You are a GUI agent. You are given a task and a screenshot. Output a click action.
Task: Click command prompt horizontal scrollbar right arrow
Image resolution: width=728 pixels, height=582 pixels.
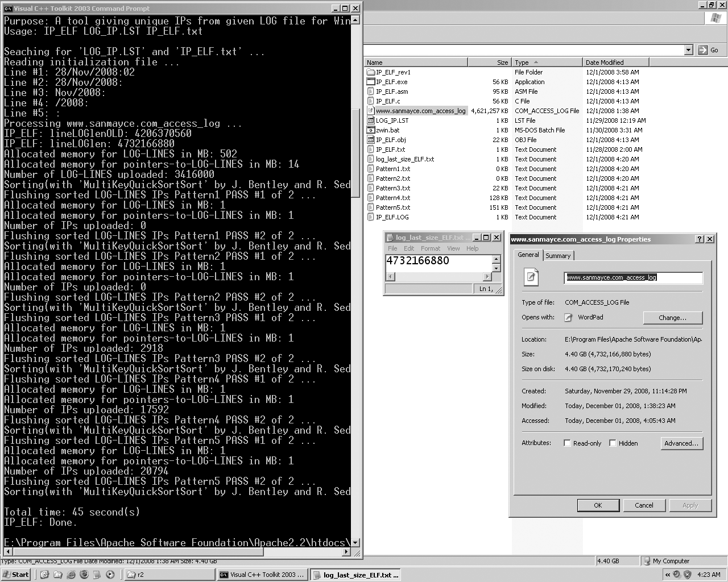pyautogui.click(x=346, y=552)
